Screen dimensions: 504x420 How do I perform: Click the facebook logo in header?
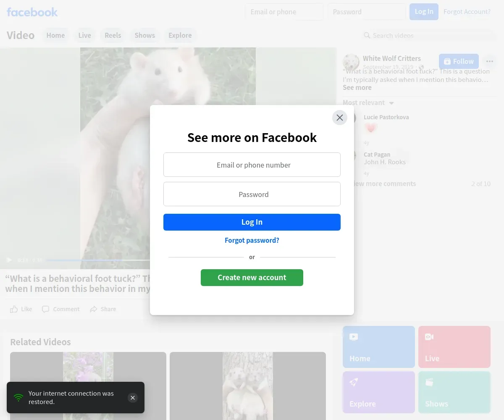click(x=32, y=12)
